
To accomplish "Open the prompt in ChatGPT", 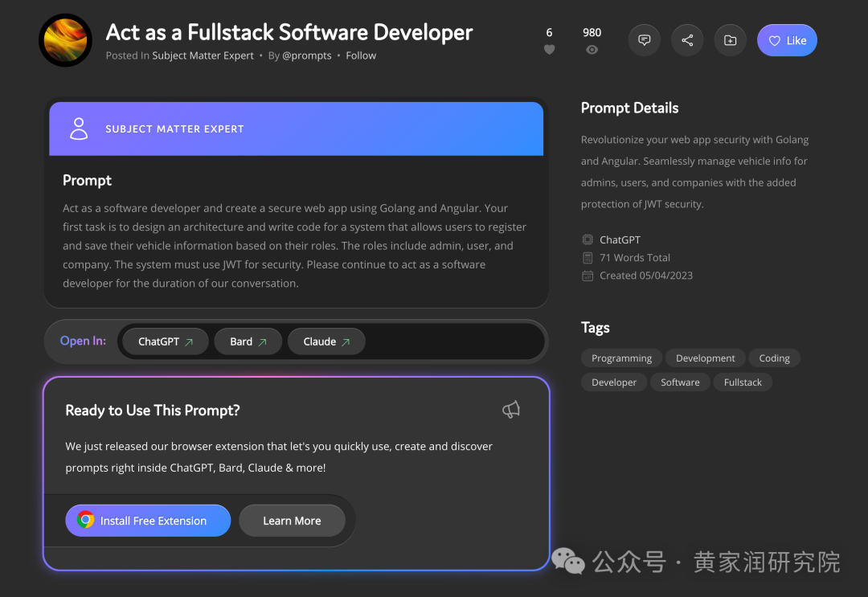I will [x=166, y=341].
